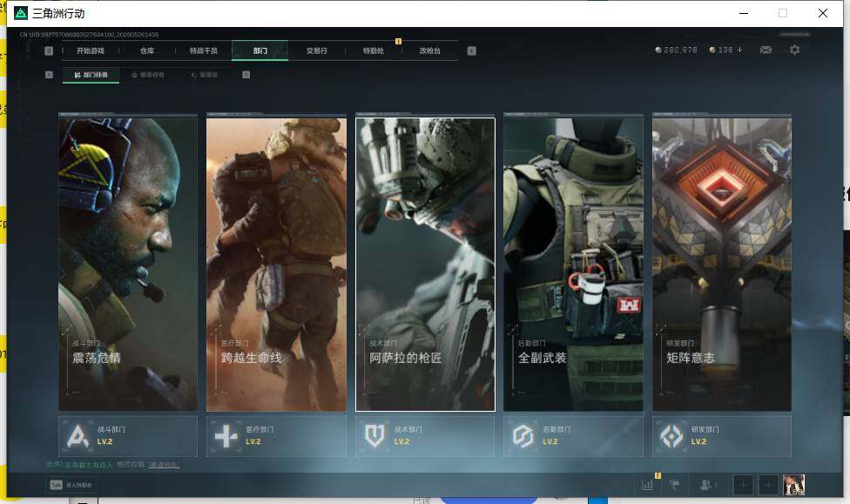
Task: Click the Q key icon left of main tabs
Action: [x=49, y=51]
